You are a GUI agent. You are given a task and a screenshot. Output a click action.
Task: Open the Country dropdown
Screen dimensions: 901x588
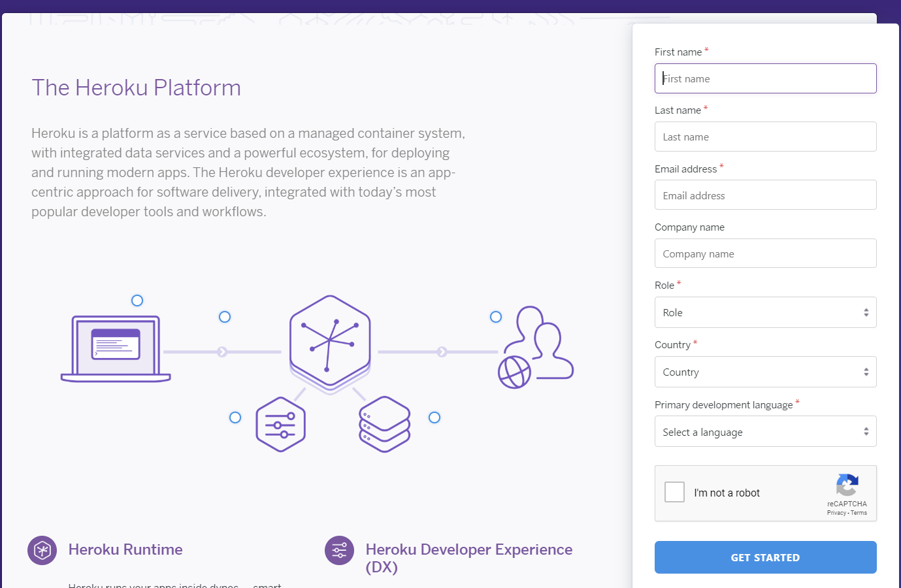coord(766,372)
